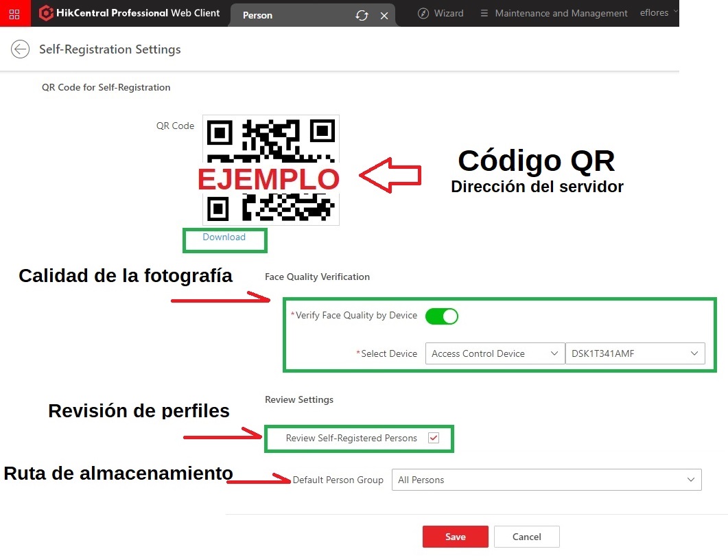Open the Access Control Device dropdown

(x=495, y=353)
